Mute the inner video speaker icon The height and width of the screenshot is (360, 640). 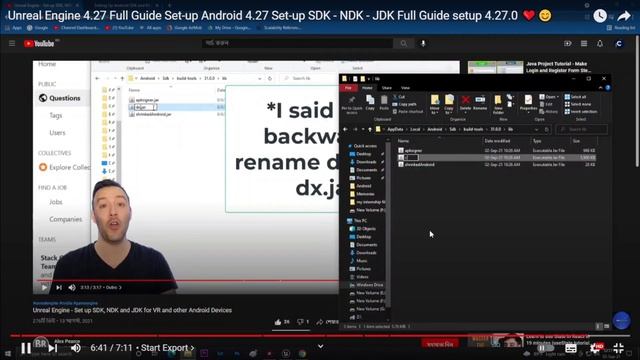pos(72,287)
